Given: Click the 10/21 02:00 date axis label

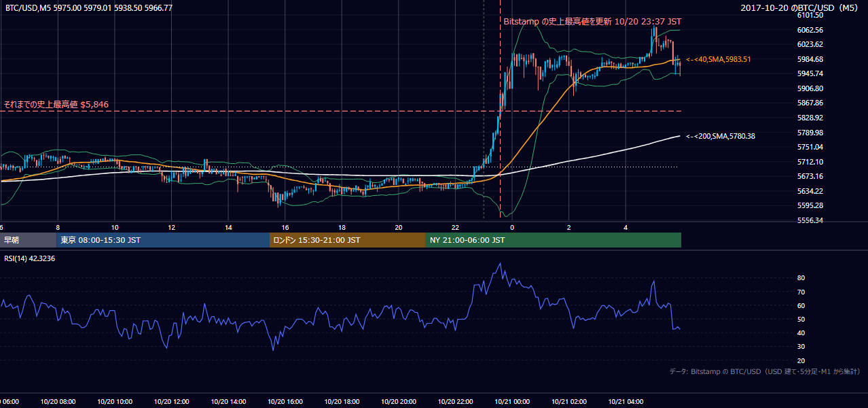Looking at the screenshot, I should [x=569, y=402].
